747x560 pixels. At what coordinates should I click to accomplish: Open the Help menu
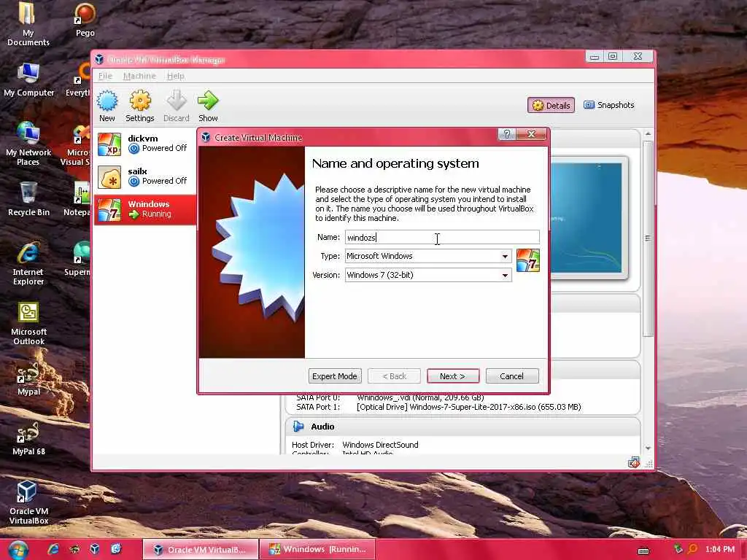click(x=175, y=76)
